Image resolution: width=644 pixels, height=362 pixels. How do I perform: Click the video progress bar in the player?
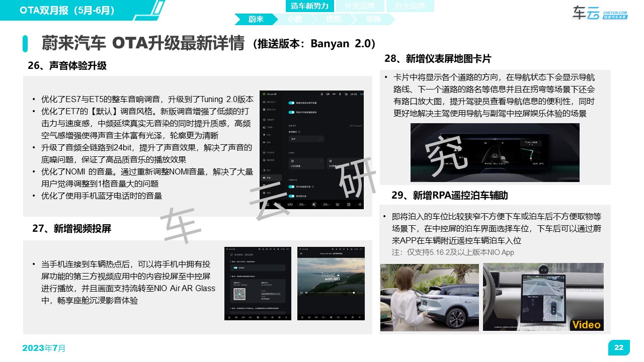[x=335, y=293]
